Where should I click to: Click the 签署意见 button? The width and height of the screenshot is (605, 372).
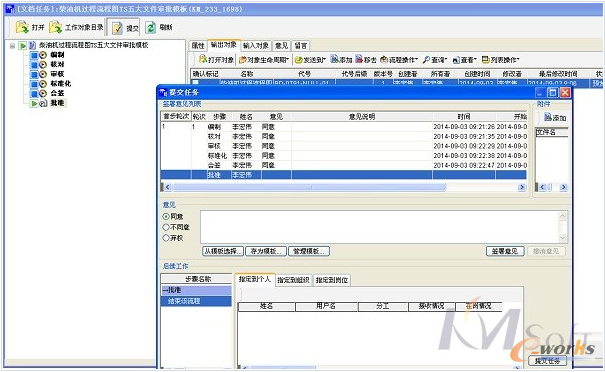[505, 251]
